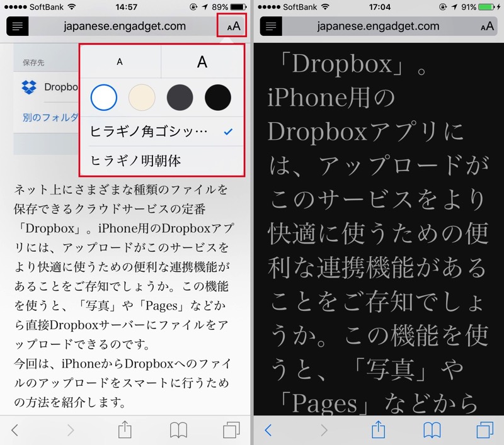504x445 pixels.
Task: Open the share sheet in the right screenshot
Action: point(378,429)
